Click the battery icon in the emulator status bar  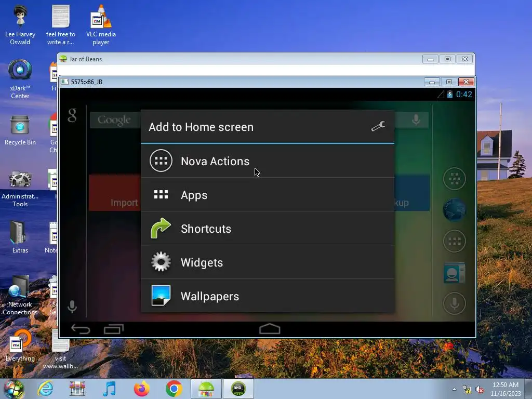[450, 95]
